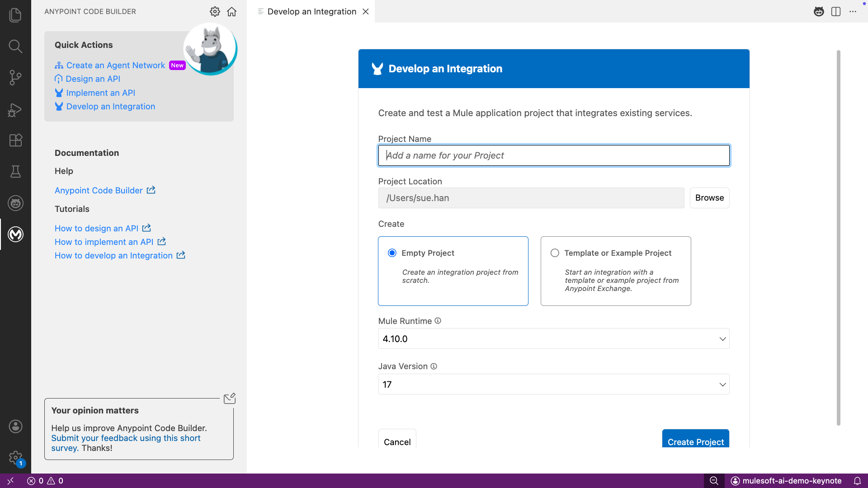Expand the Mule Runtime 4.10.0 dropdown
The height and width of the screenshot is (488, 868).
click(553, 339)
